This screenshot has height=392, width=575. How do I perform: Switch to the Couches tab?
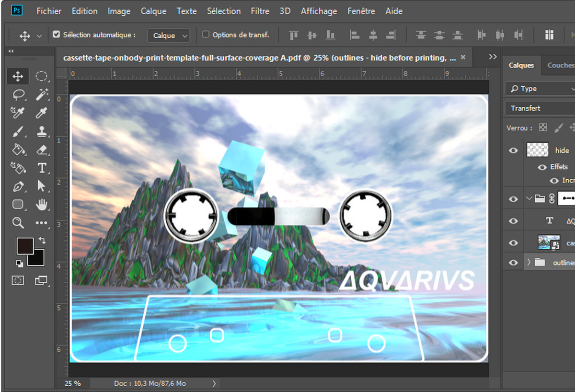coord(560,65)
